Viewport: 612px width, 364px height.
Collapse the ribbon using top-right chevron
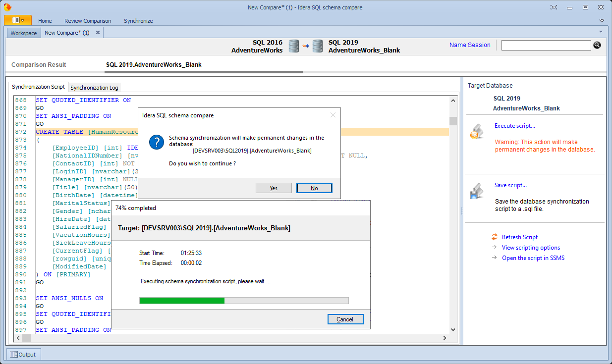coord(602,21)
